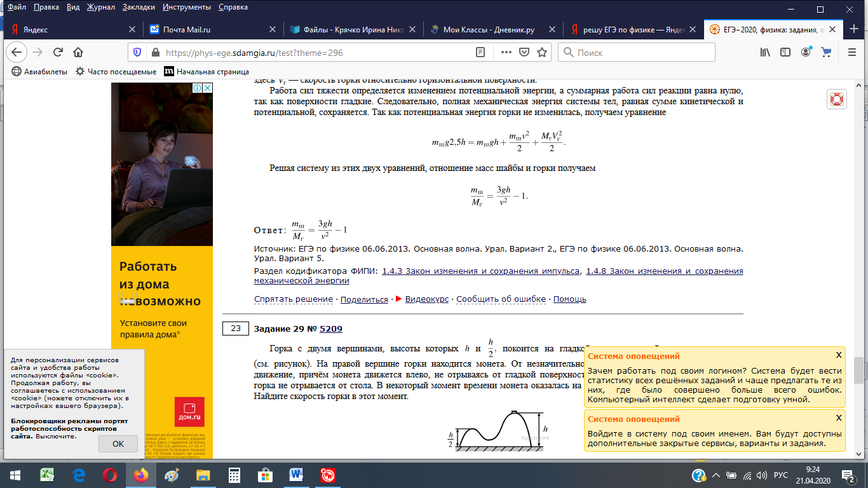Click Помощь link

(x=570, y=299)
